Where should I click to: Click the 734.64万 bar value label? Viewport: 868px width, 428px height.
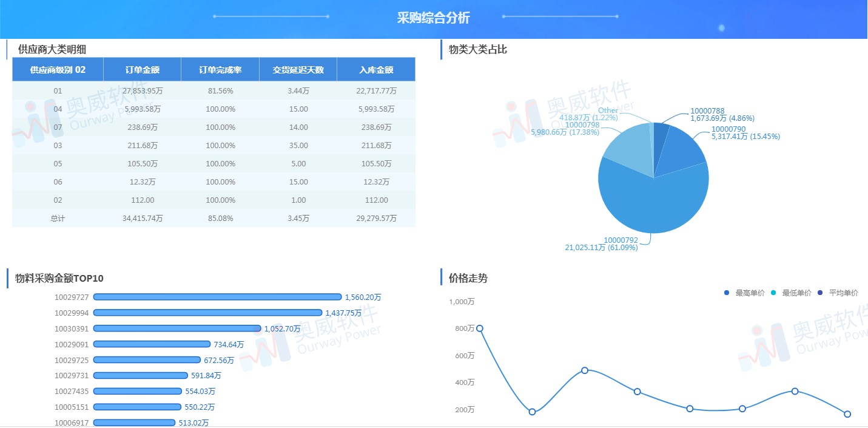(229, 345)
